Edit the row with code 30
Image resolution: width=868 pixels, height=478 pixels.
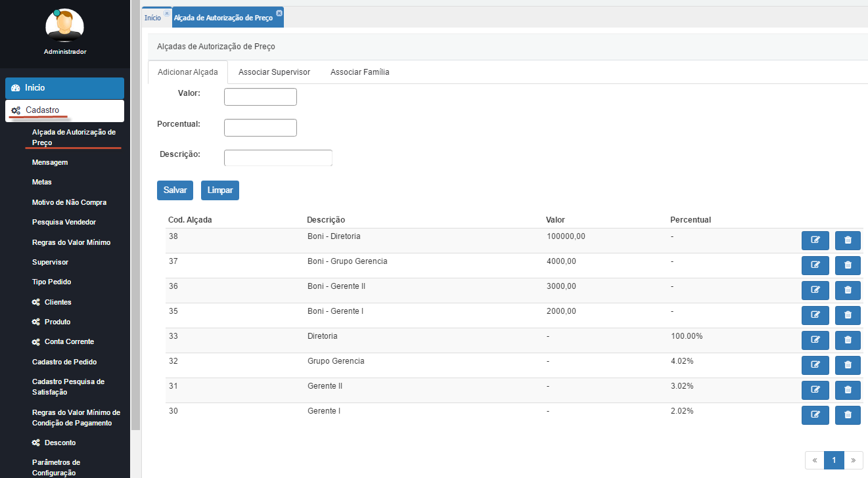815,415
